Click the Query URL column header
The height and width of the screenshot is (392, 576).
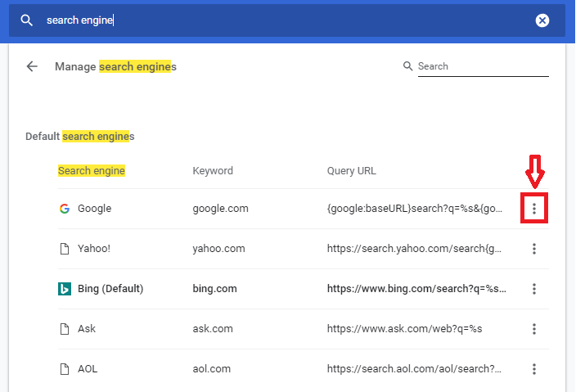(x=352, y=171)
